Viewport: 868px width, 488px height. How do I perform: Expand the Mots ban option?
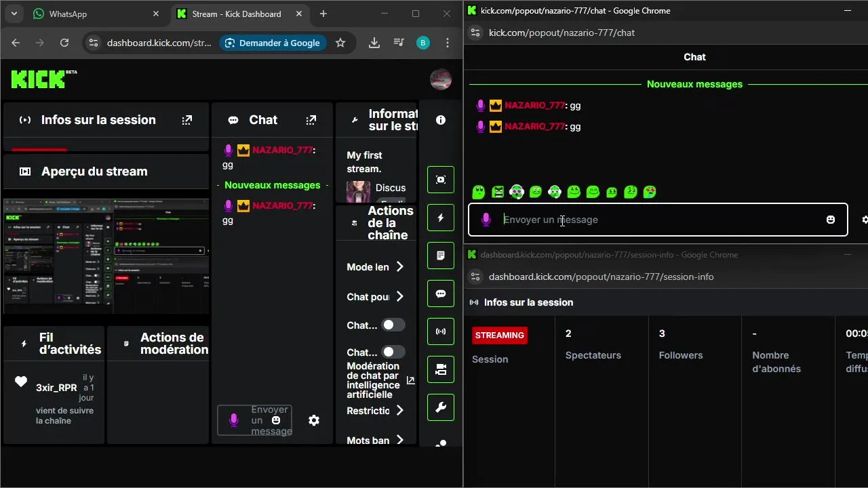coord(375,441)
